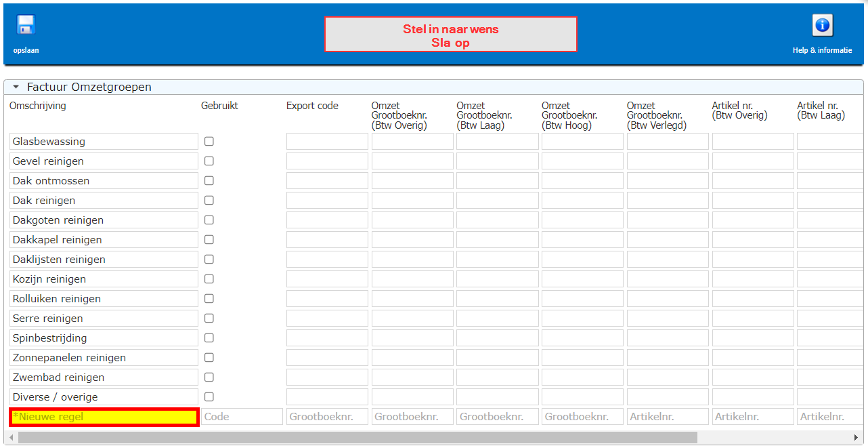Click the yellow Nieuwe regel field
Image resolution: width=868 pixels, height=448 pixels.
click(104, 417)
